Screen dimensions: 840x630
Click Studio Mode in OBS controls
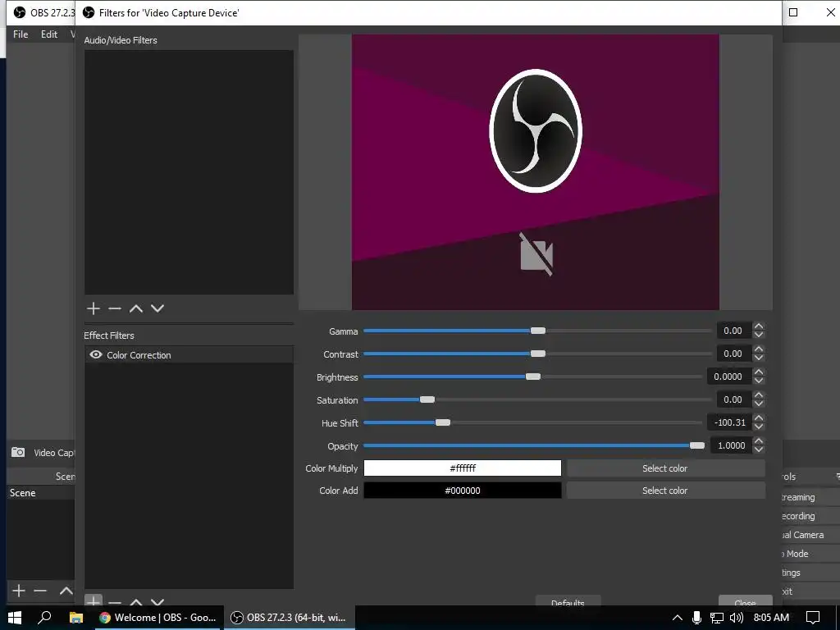tap(810, 554)
